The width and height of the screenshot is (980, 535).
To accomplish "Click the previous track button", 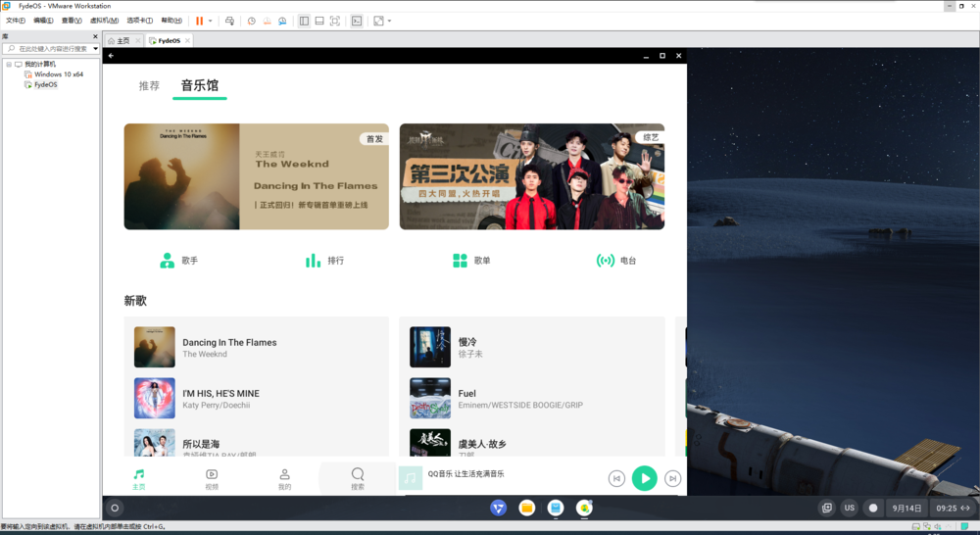I will coord(616,479).
